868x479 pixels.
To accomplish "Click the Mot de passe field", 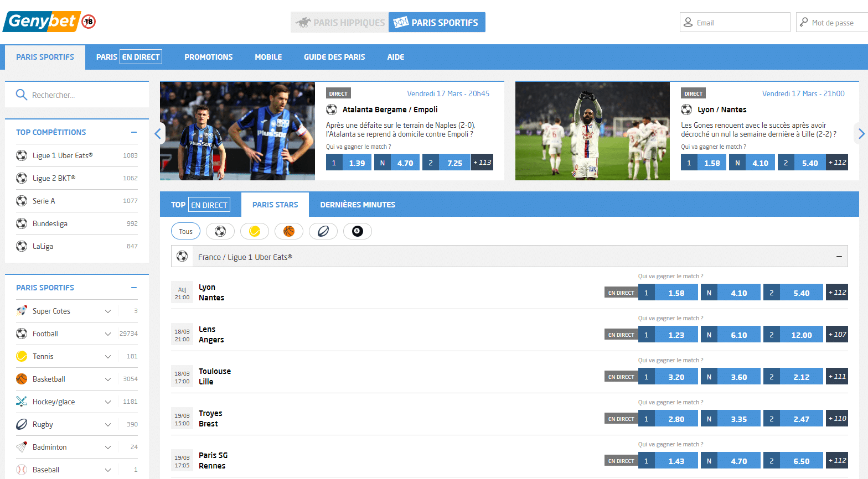I will pyautogui.click(x=832, y=22).
